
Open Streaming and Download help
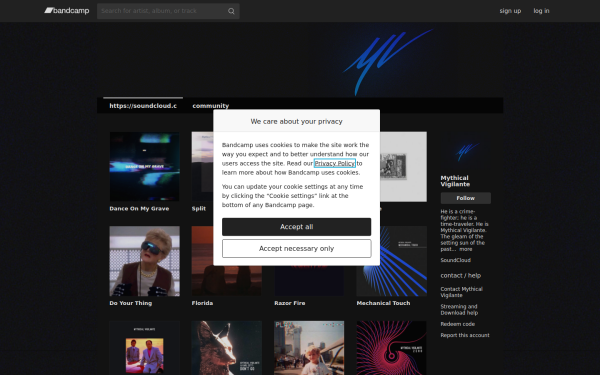pyautogui.click(x=459, y=310)
